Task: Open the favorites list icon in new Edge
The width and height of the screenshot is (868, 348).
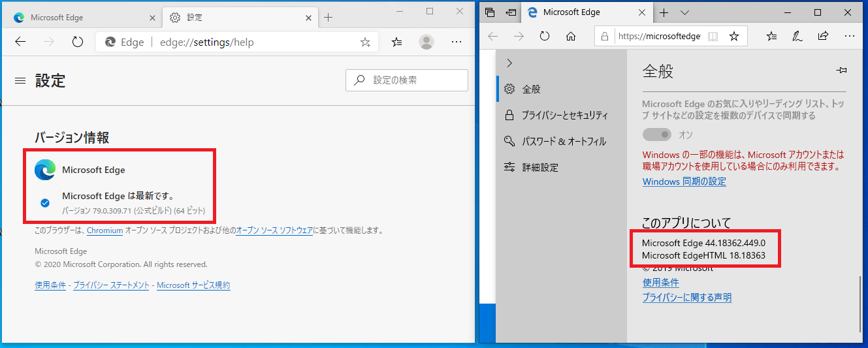Action: [396, 42]
